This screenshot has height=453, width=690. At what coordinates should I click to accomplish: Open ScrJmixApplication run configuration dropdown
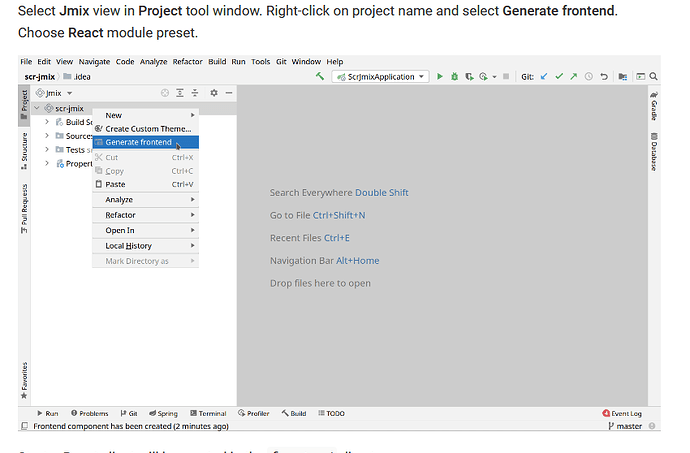(x=381, y=77)
